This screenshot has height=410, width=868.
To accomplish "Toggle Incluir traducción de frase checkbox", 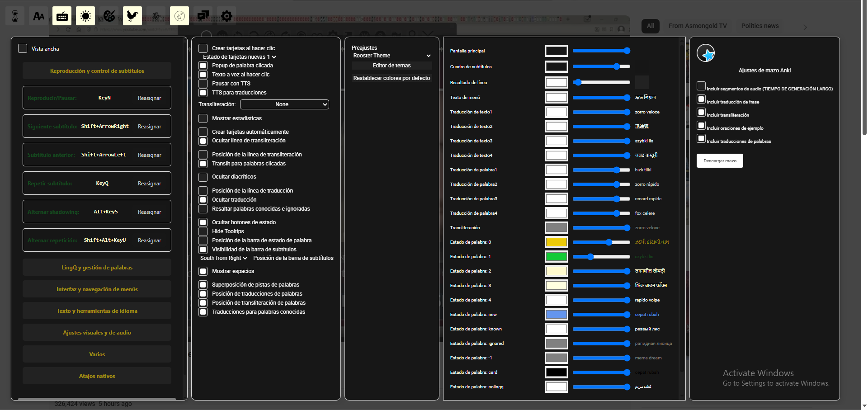I will pos(701,99).
